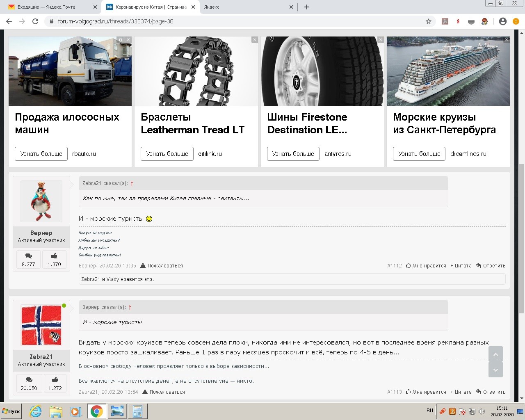Like post #1112 with Мне нравится

click(x=426, y=266)
